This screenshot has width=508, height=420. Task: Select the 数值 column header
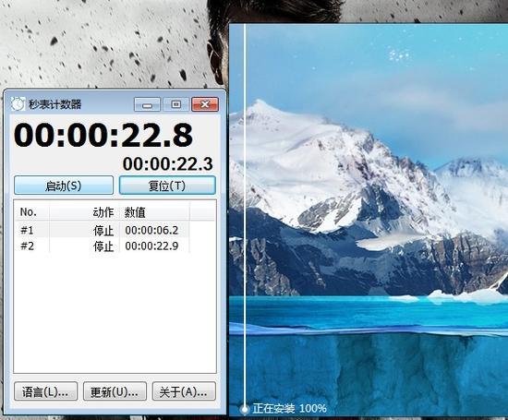[154, 212]
